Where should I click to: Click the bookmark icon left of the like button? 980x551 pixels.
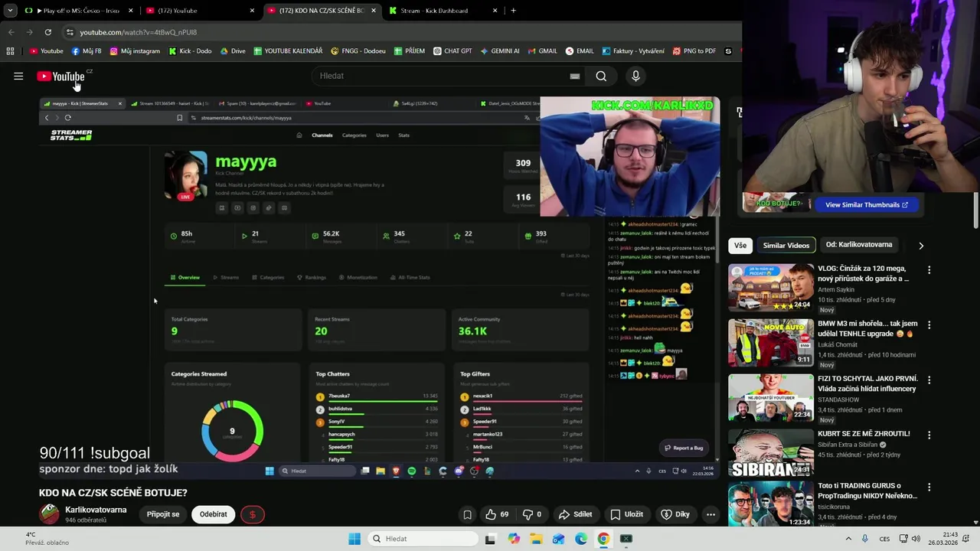point(467,514)
